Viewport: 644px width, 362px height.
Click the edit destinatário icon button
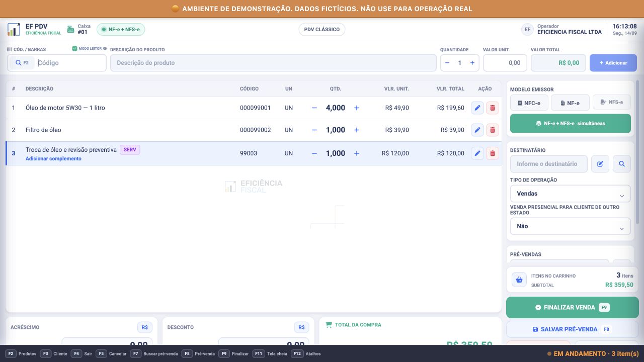[x=600, y=163]
